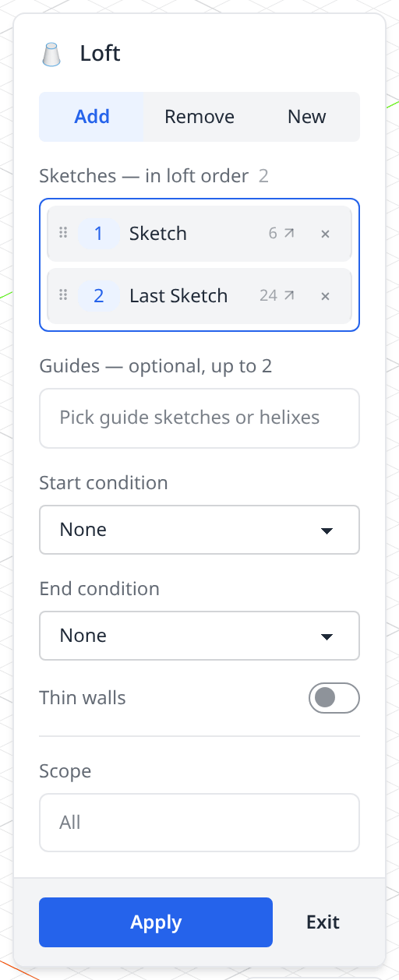Click the guide sketches picker field
Viewport: 399px width, 980px height.
coord(199,418)
